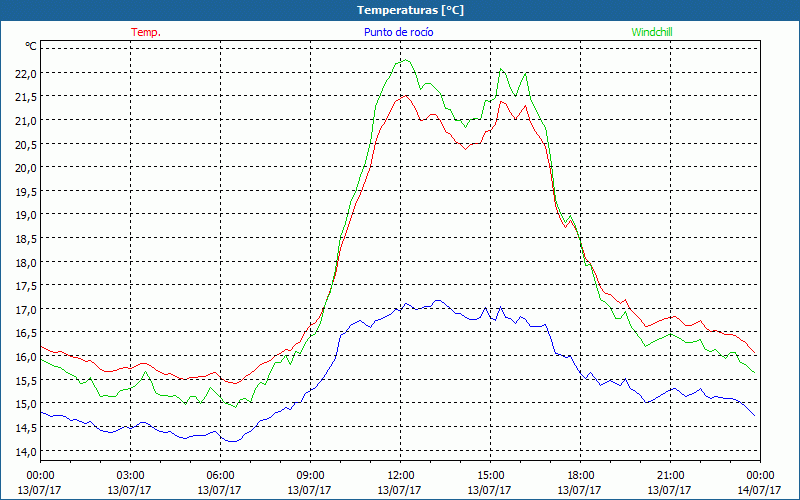Screen dimensions: 800x500
Task: Click the 18,0 value on the Y axis
Action: click(24, 262)
